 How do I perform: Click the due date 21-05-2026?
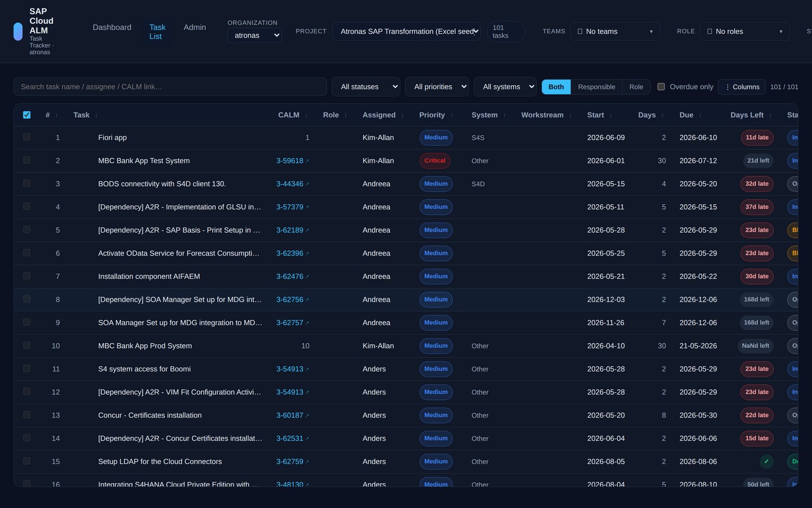698,346
